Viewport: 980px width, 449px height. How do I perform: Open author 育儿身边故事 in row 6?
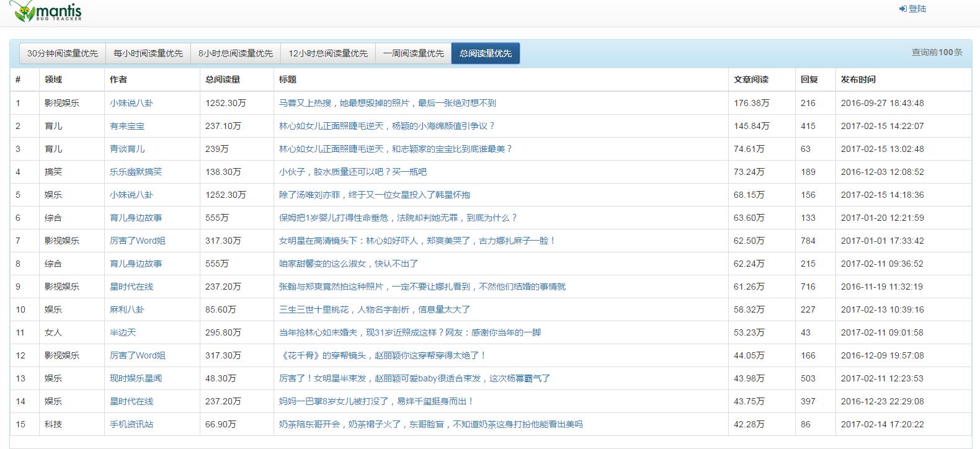coord(136,218)
